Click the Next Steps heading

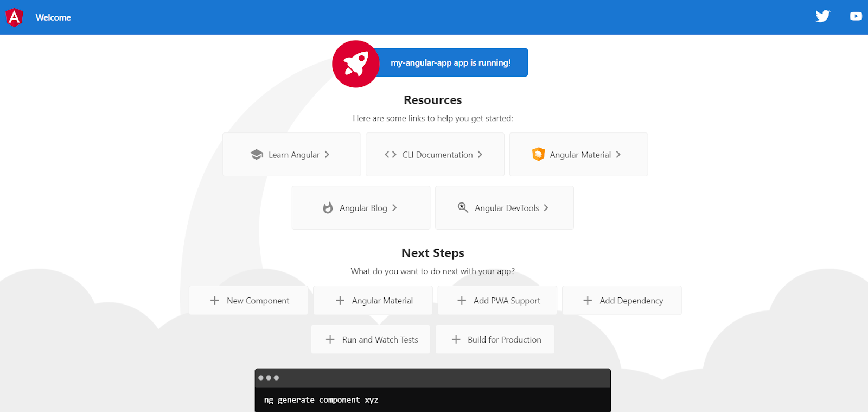tap(433, 253)
